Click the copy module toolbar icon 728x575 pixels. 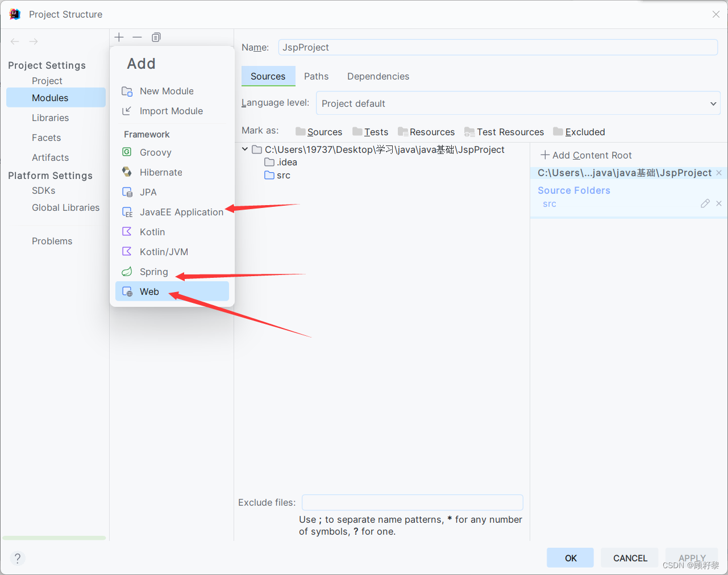[156, 37]
